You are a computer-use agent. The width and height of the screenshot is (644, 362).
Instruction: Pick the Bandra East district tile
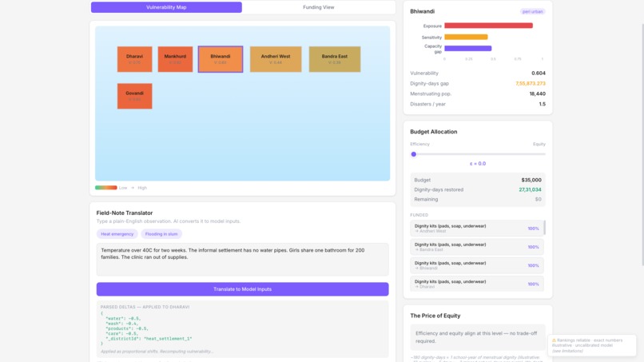(335, 59)
